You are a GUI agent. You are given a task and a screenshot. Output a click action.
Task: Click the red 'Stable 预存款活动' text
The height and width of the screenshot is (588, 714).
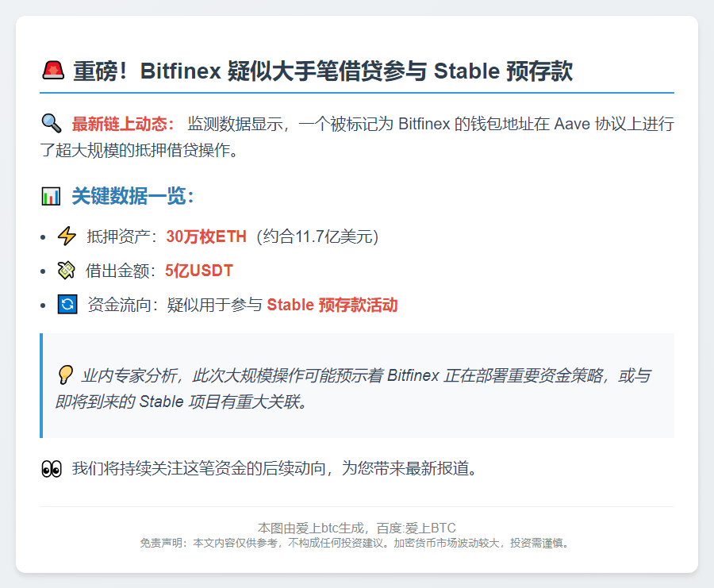click(332, 305)
